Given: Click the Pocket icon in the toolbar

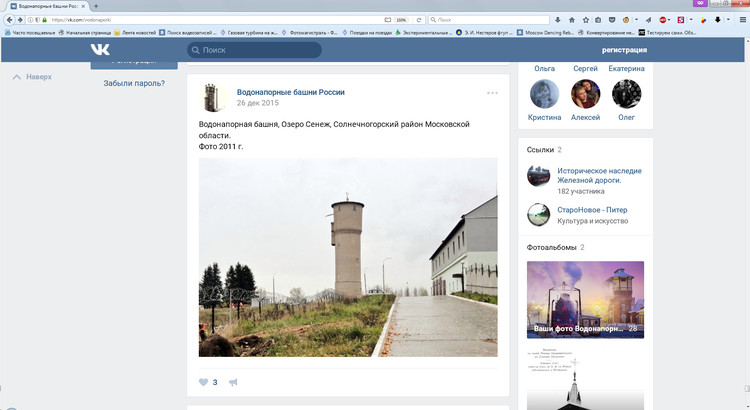Looking at the screenshot, I should tap(612, 20).
